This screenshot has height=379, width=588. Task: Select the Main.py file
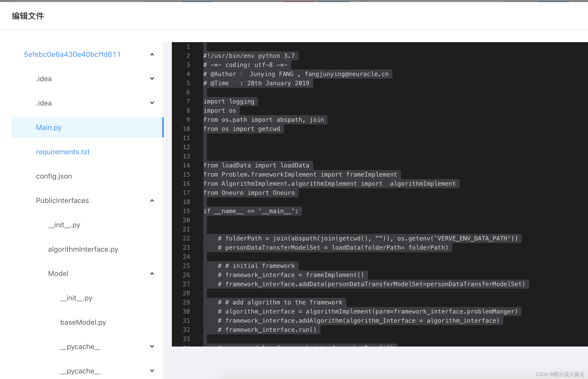coord(49,127)
